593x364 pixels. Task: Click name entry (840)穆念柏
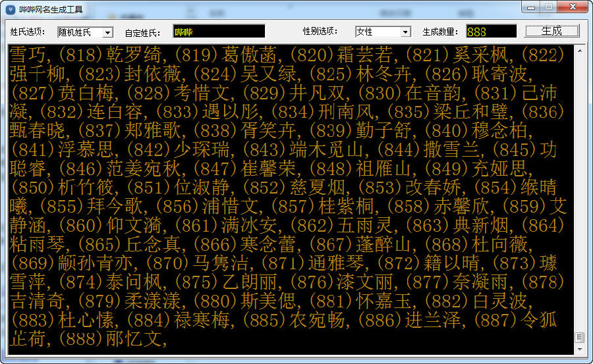coord(478,130)
